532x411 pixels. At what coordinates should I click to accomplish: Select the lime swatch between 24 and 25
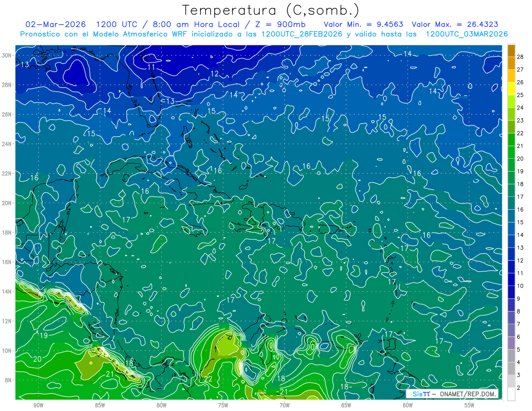[511, 101]
